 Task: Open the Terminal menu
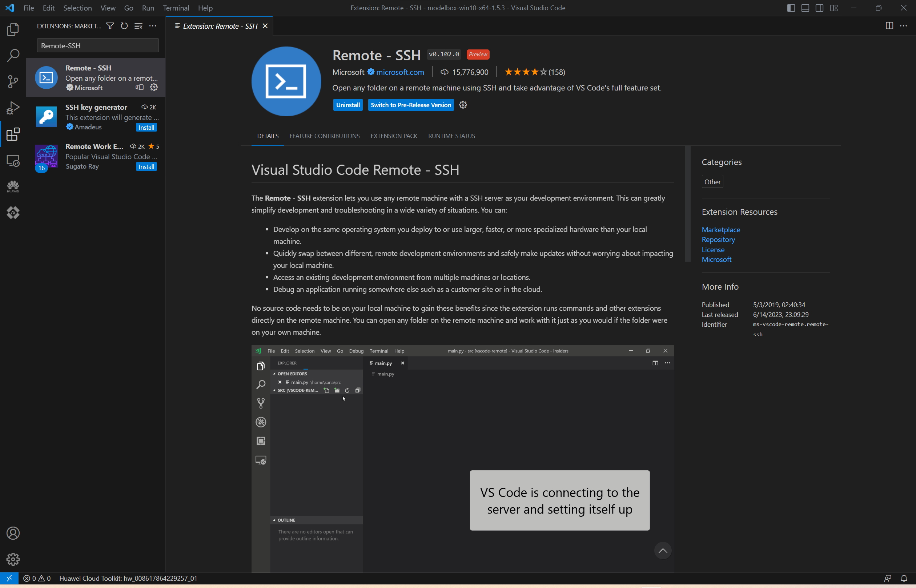pyautogui.click(x=176, y=8)
